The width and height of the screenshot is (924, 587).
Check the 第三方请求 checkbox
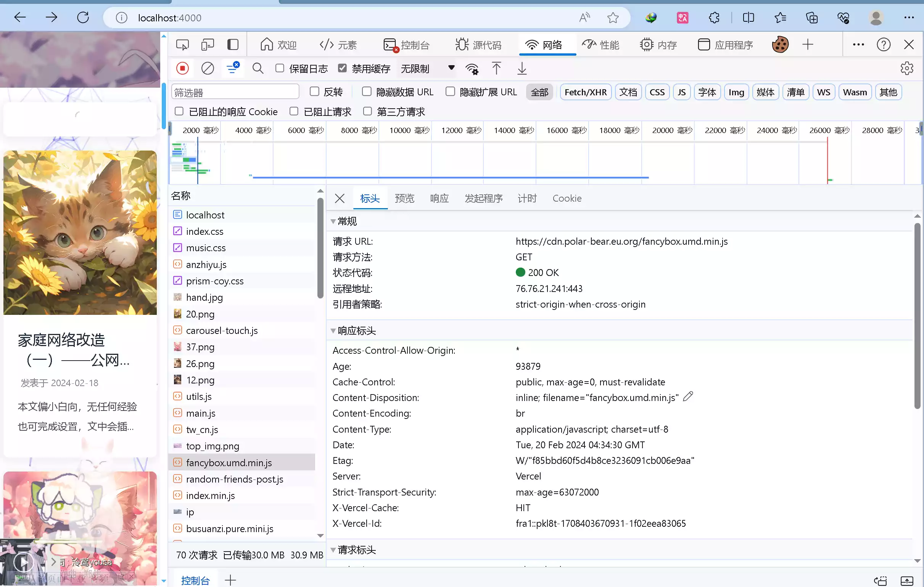click(367, 111)
